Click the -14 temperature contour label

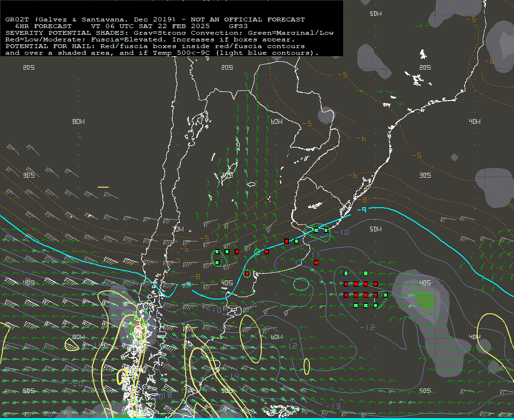click(x=232, y=376)
